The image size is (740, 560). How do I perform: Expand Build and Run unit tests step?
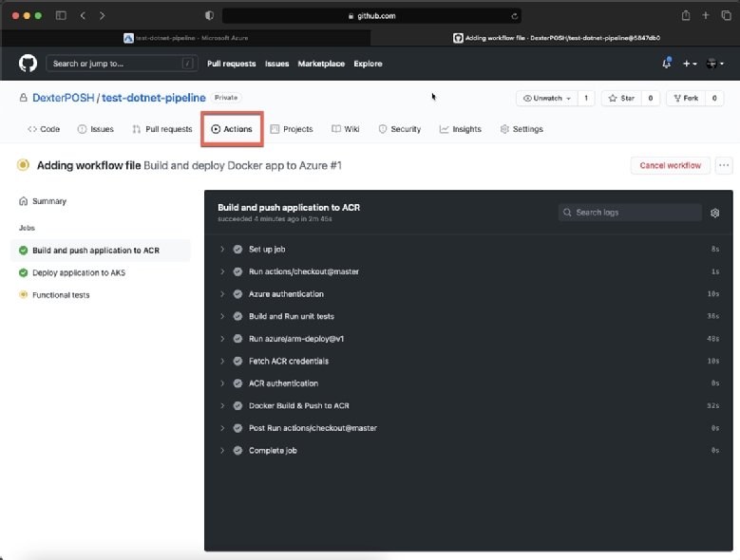click(x=468, y=316)
